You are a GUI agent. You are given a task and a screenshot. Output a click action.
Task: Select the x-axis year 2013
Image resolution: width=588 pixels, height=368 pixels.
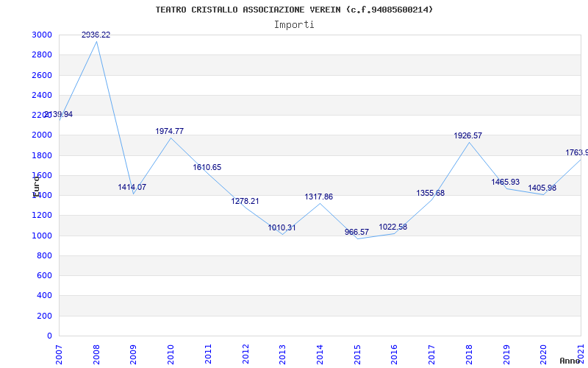coord(283,354)
